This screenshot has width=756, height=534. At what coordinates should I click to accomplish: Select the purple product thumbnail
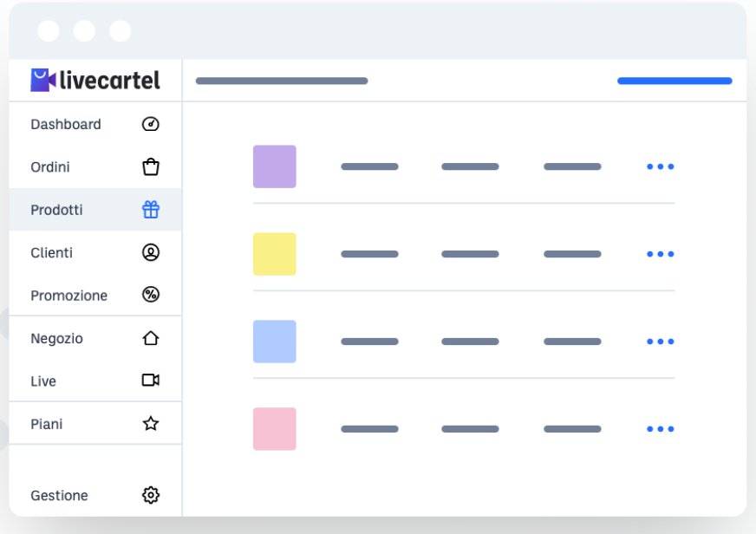(274, 166)
